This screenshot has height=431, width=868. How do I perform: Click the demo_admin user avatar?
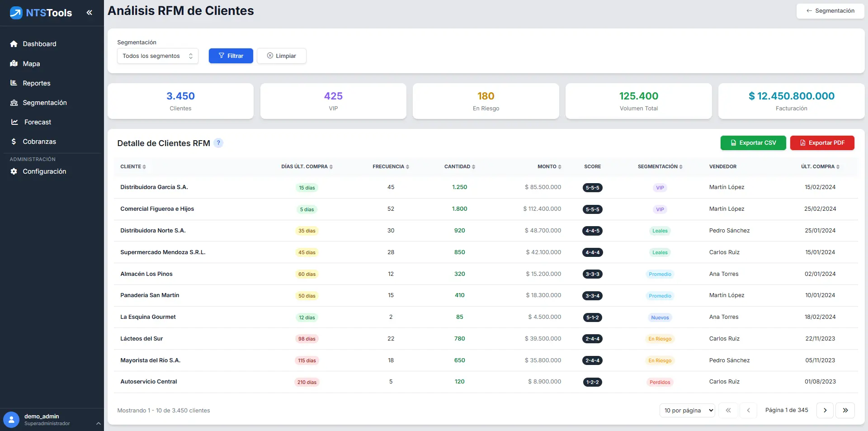tap(11, 419)
